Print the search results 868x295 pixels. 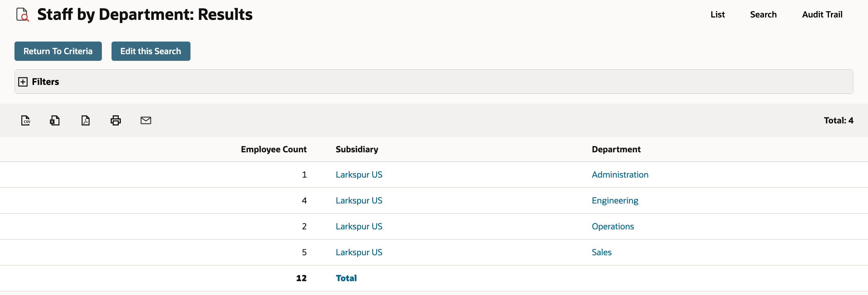pyautogui.click(x=115, y=120)
